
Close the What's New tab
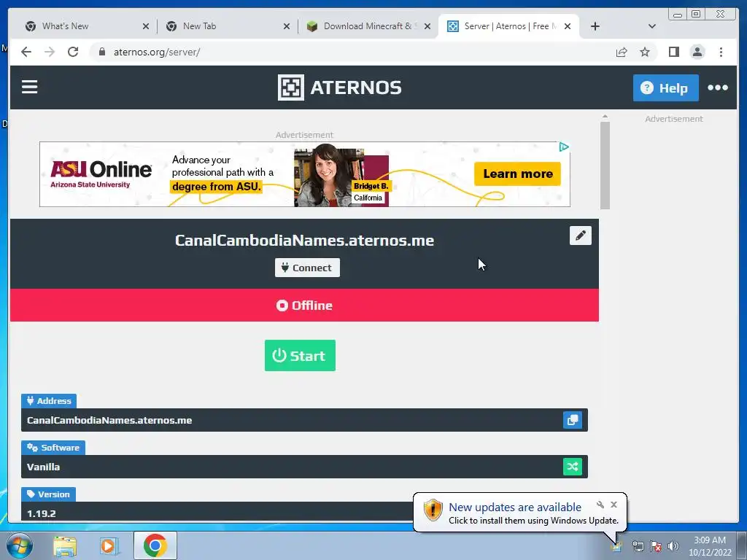pyautogui.click(x=146, y=26)
